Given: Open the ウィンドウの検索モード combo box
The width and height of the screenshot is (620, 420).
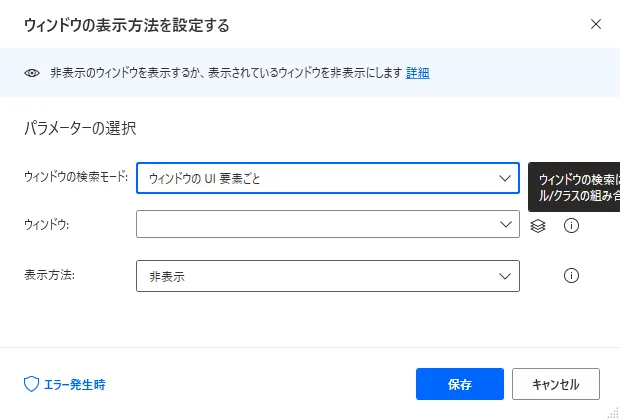Looking at the screenshot, I should tap(318, 178).
